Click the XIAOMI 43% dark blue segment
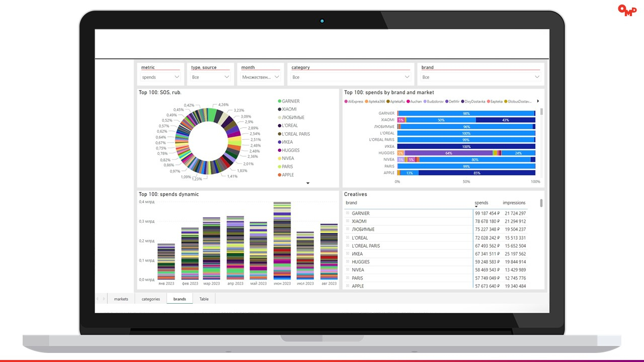Image resolution: width=644 pixels, height=362 pixels. coord(505,120)
